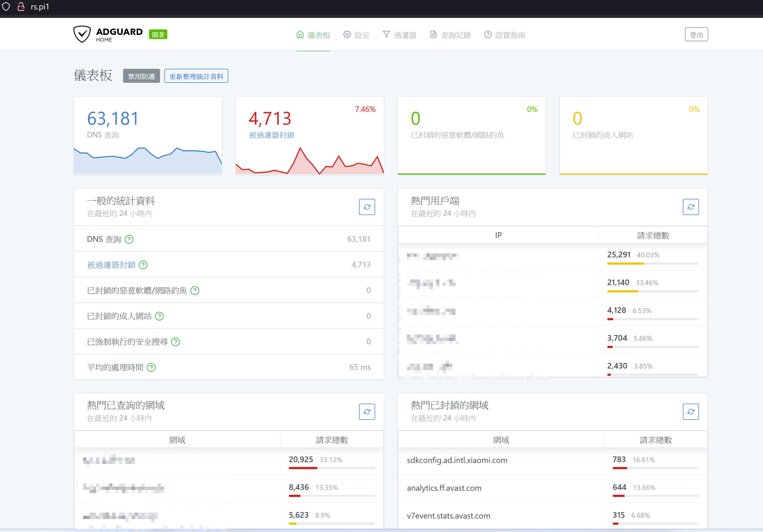Refresh the top clients panel
This screenshot has height=532, width=763.
tap(691, 207)
